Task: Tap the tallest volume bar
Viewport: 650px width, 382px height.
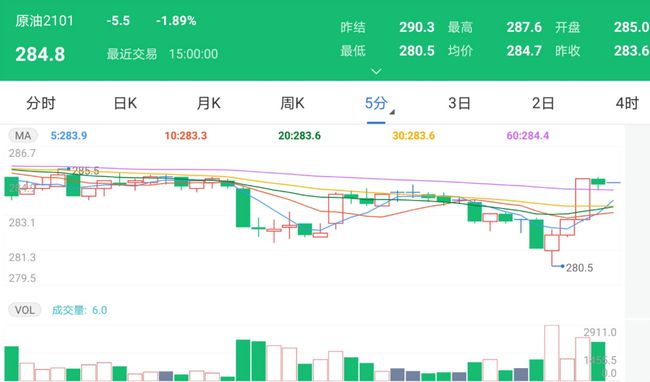Action: [552, 353]
